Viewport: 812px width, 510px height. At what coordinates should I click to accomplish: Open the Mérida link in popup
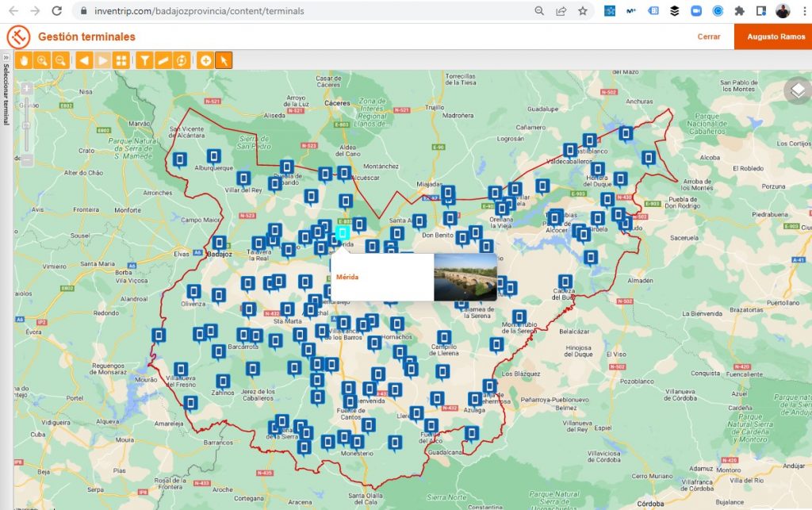pyautogui.click(x=347, y=277)
